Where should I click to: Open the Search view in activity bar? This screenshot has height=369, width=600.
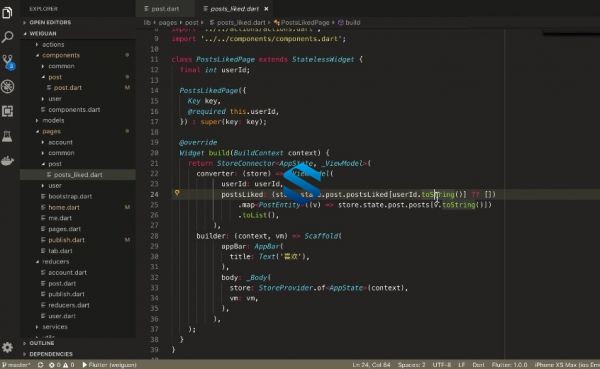click(x=7, y=37)
